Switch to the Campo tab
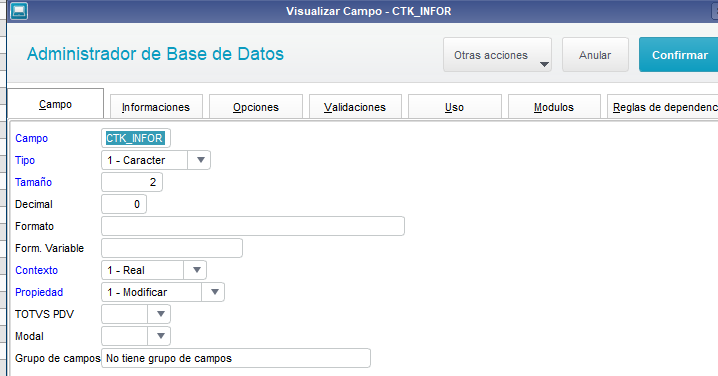Image resolution: width=718 pixels, height=376 pixels. [55, 104]
